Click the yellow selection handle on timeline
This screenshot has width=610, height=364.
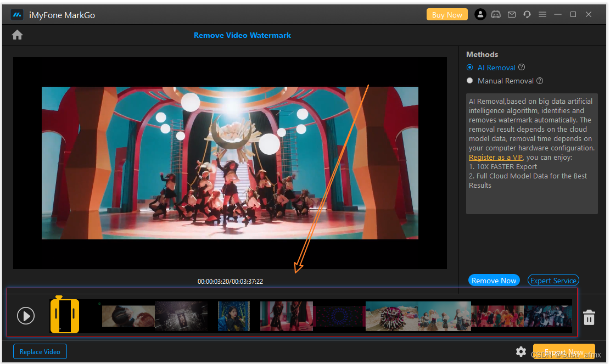pyautogui.click(x=65, y=316)
